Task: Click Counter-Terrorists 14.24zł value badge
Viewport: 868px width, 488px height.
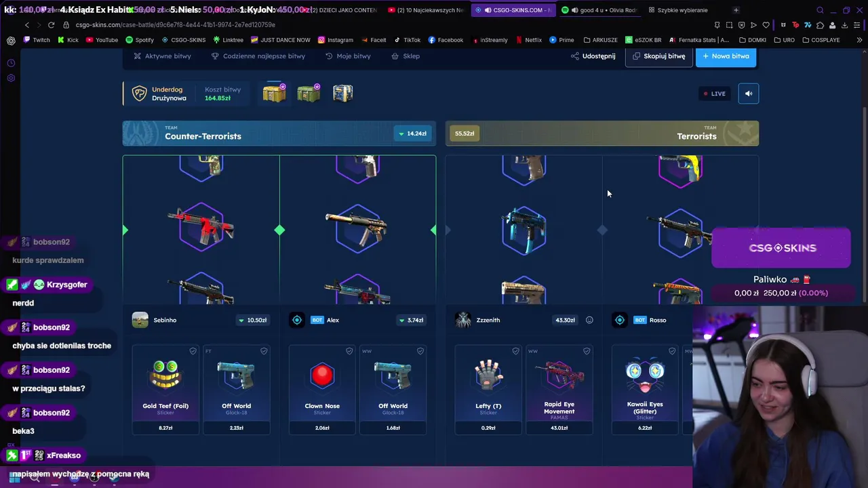Action: pos(412,134)
